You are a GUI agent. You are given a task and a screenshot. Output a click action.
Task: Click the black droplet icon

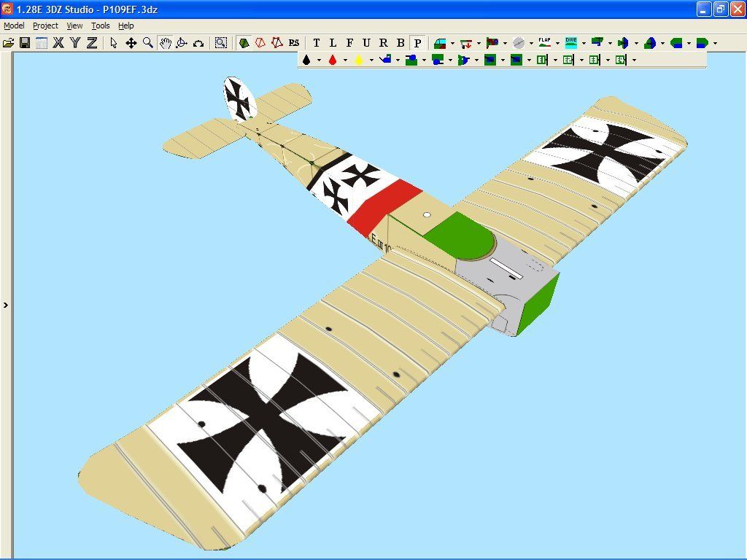point(307,60)
